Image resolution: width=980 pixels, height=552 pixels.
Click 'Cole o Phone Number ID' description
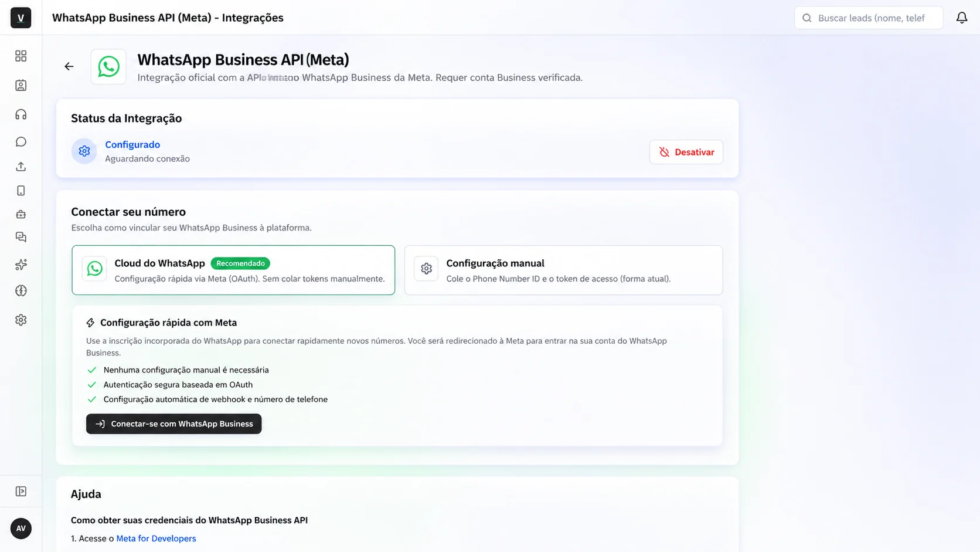(558, 279)
